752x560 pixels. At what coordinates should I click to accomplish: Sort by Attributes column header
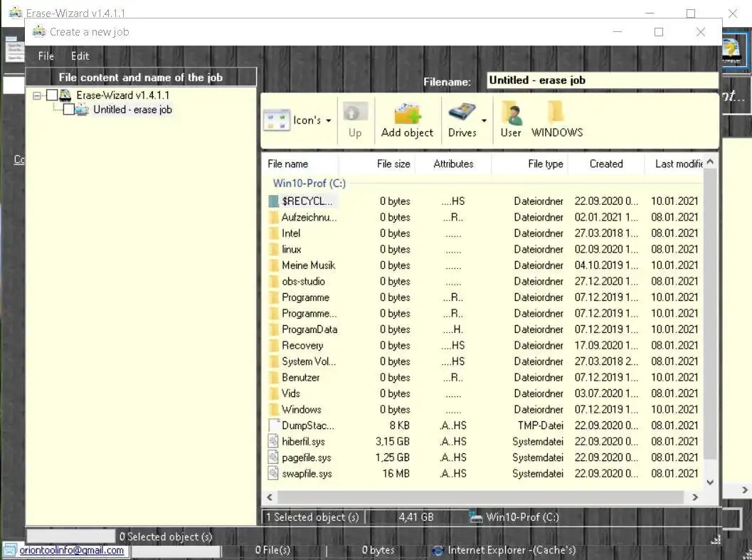pyautogui.click(x=453, y=164)
